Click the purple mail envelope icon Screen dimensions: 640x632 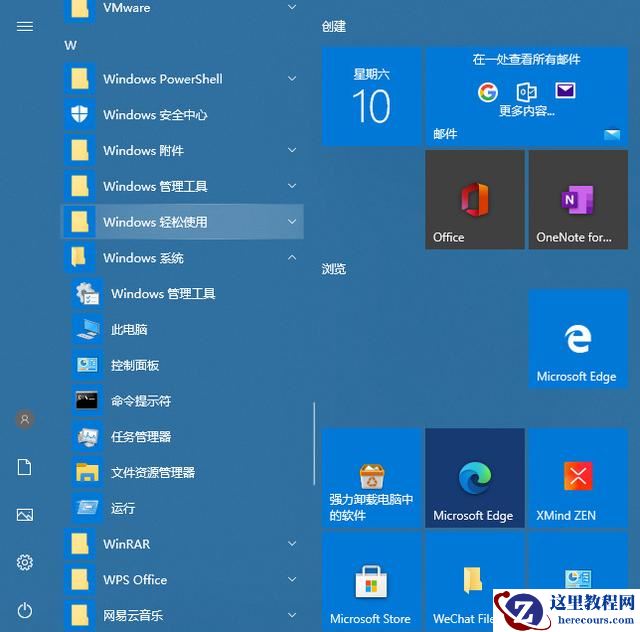pyautogui.click(x=565, y=91)
